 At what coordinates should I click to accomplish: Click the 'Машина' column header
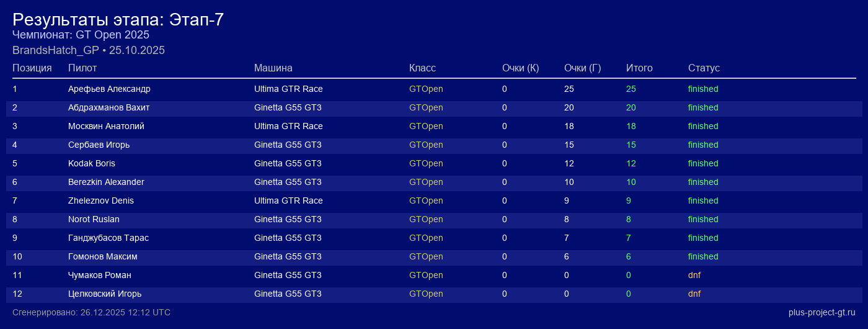(x=273, y=68)
